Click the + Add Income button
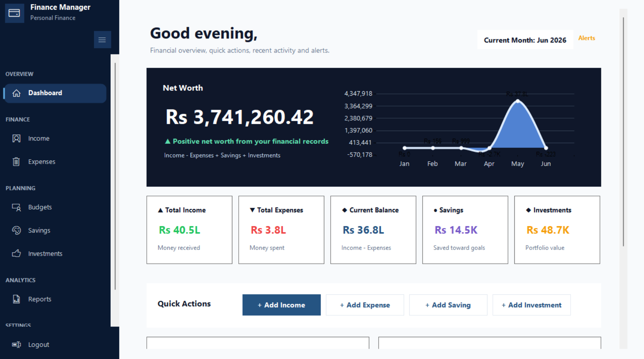The height and width of the screenshot is (359, 644). tap(281, 305)
